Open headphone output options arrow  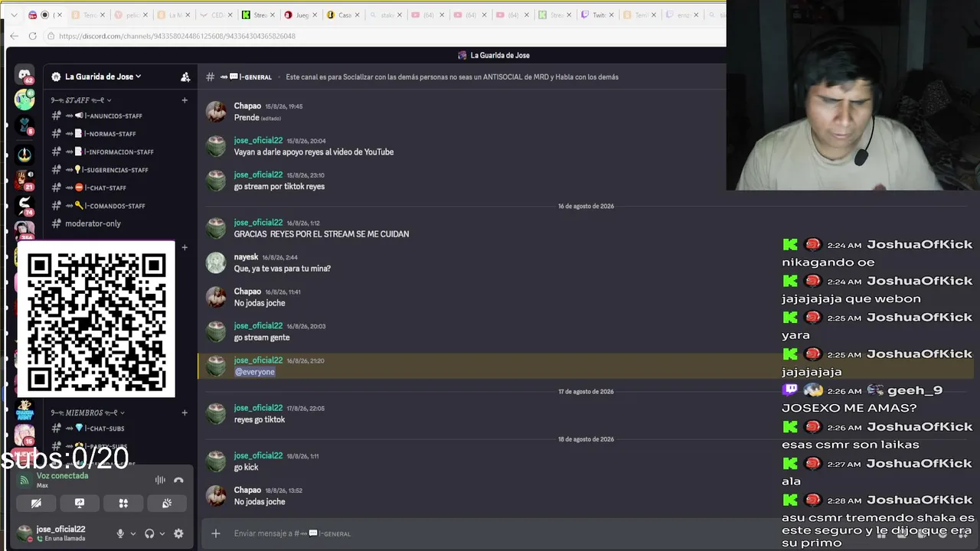(162, 533)
